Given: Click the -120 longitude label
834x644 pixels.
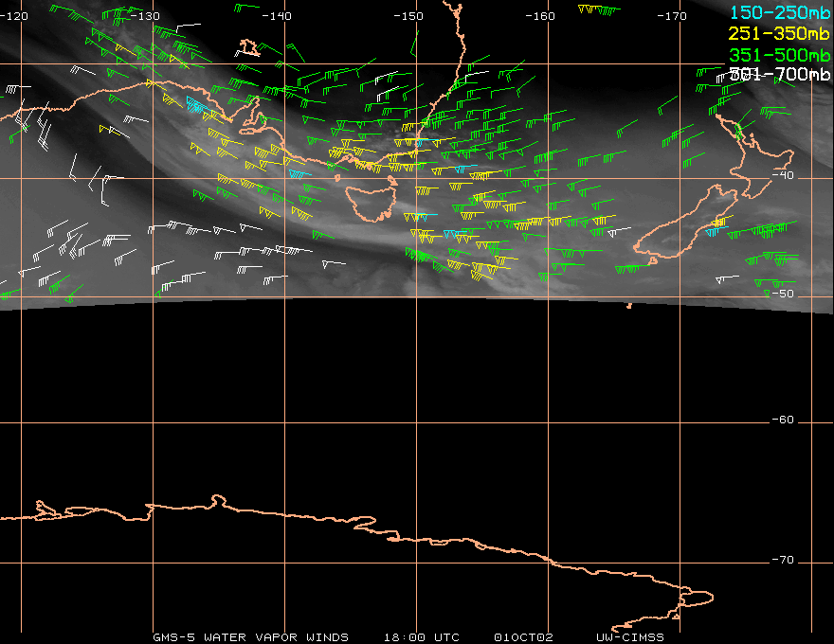Looking at the screenshot, I should point(13,16).
